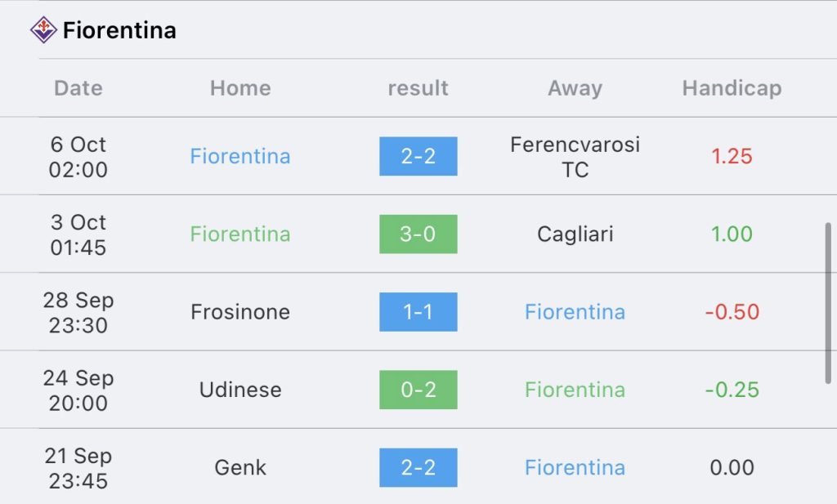Open the 2-2 result badge at Genk
Viewport: 837px width, 504px height.
click(418, 468)
